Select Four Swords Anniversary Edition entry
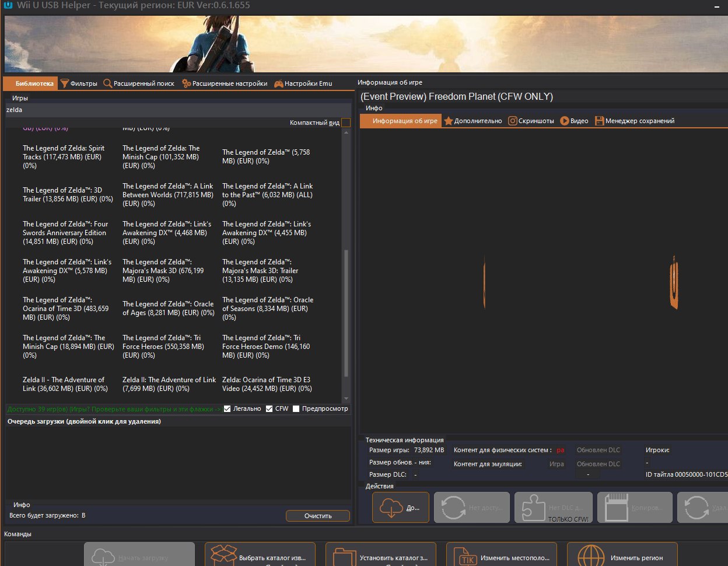The height and width of the screenshot is (566, 728). click(65, 233)
